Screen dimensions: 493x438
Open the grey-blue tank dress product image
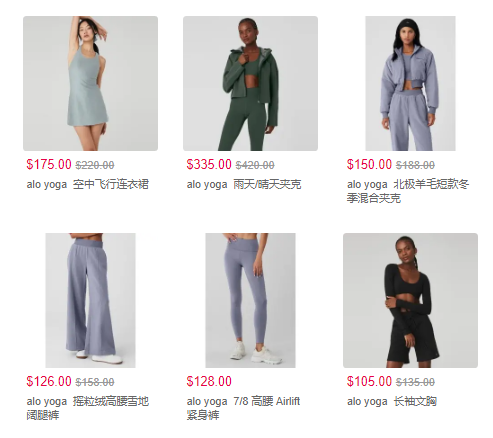click(90, 83)
